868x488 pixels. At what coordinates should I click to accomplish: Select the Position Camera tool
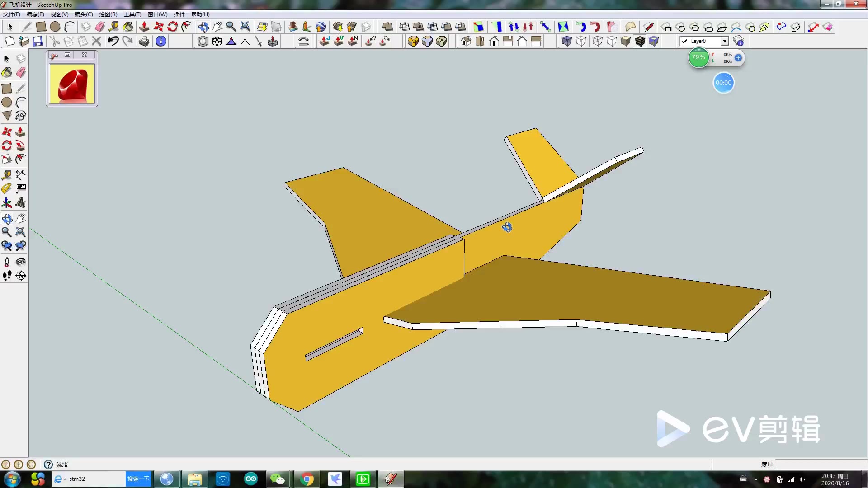[x=7, y=262]
